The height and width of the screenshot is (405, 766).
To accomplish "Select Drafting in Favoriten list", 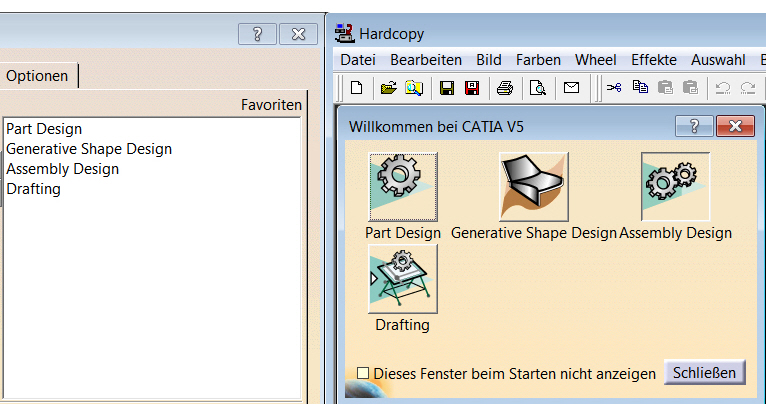I will click(34, 189).
